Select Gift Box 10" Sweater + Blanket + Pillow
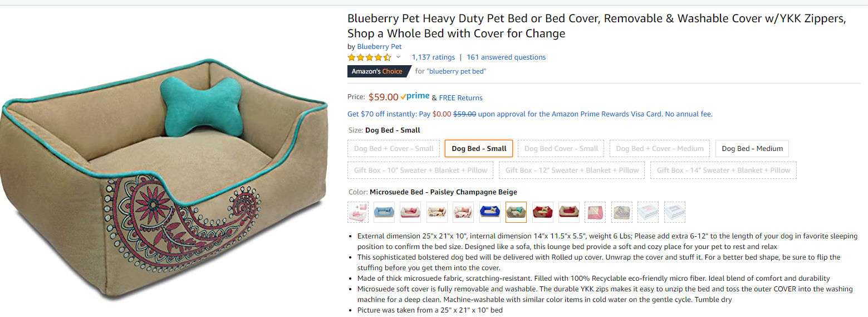This screenshot has width=868, height=317. pos(420,170)
